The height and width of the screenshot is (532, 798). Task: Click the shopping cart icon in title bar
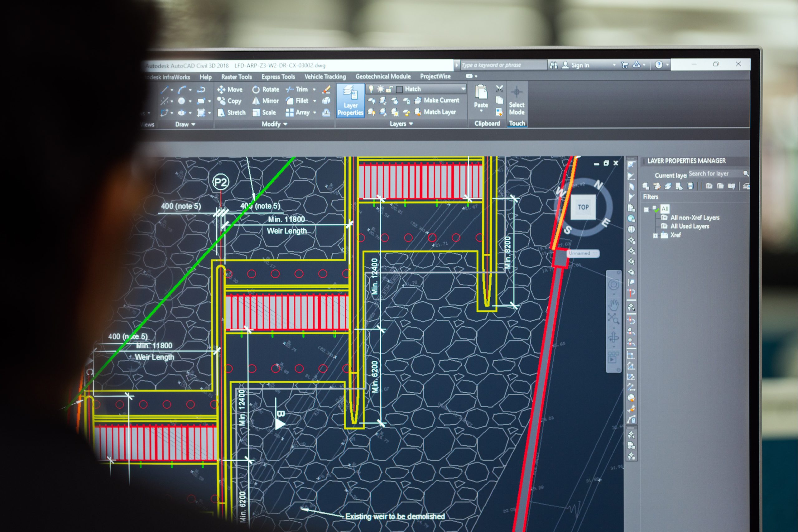click(x=624, y=65)
